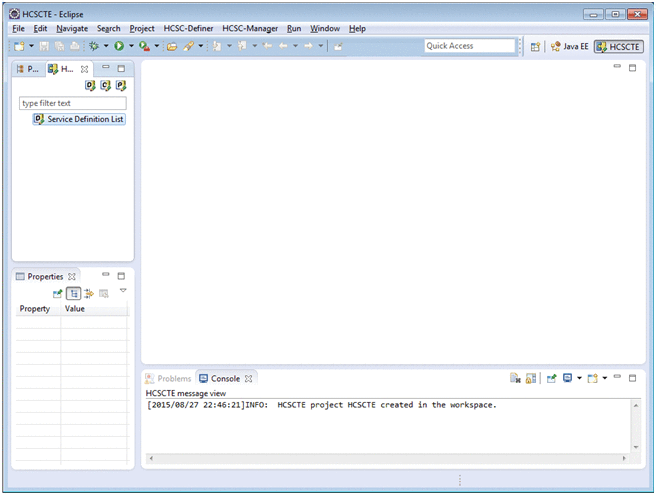Open the Properties view menu triangle
657x496 pixels.
(x=123, y=291)
